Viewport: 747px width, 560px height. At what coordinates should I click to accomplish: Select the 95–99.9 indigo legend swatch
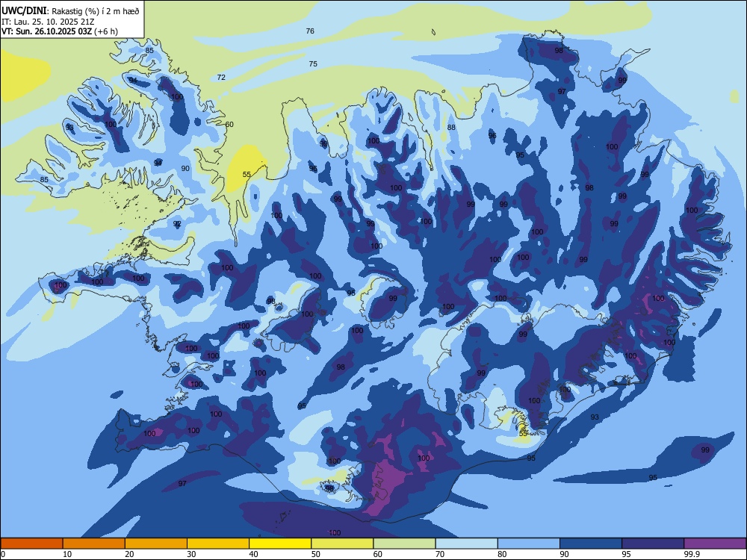[653, 544]
